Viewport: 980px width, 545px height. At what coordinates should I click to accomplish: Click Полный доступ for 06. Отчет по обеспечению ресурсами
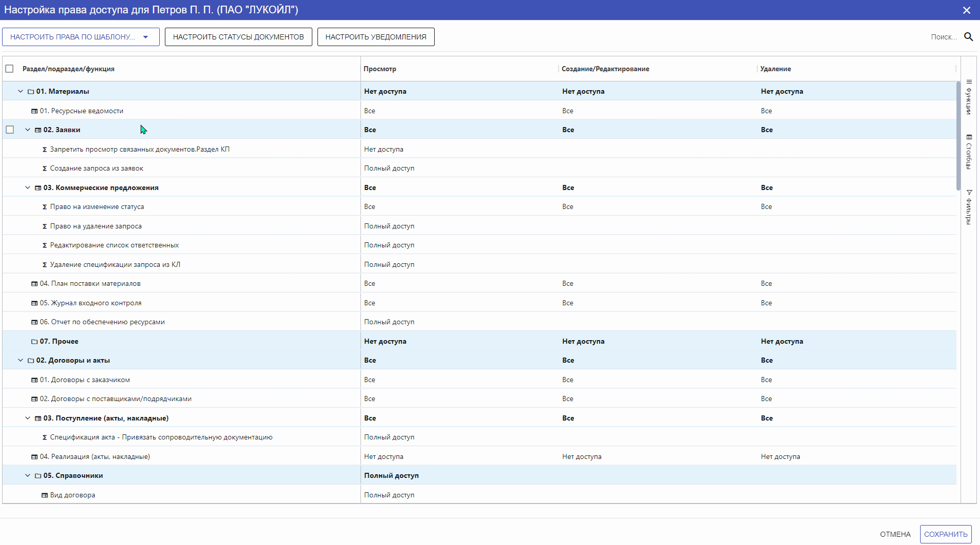pos(389,322)
